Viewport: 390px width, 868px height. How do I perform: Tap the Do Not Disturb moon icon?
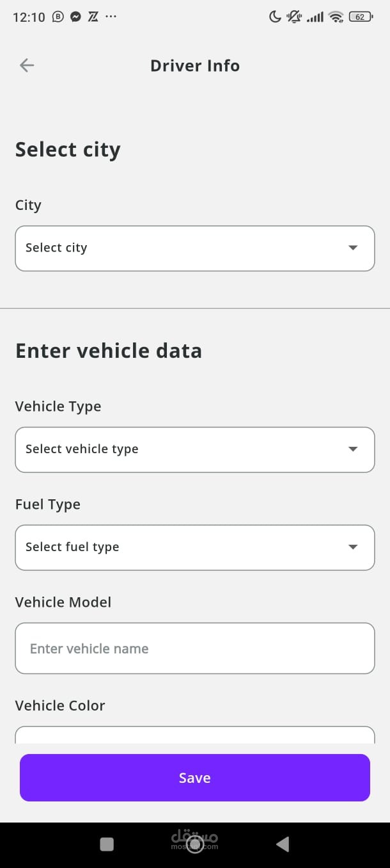pyautogui.click(x=275, y=17)
